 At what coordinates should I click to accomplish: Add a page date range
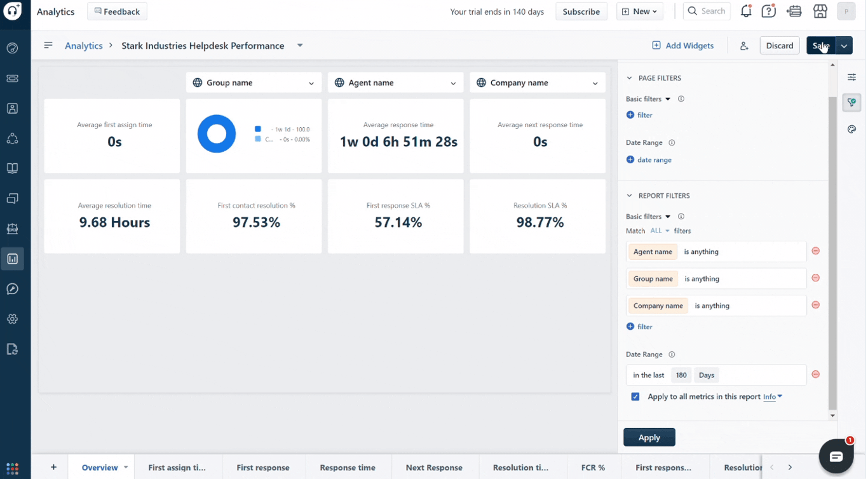(649, 159)
